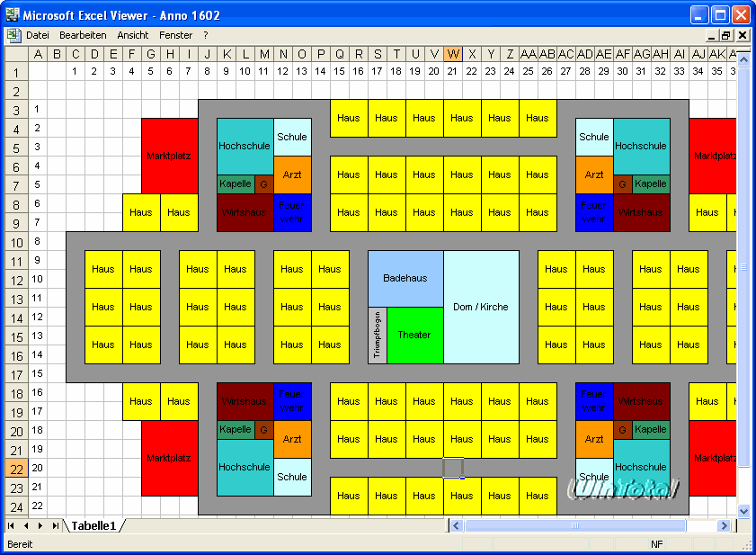
Task: Click the green Theater block
Action: tap(415, 335)
